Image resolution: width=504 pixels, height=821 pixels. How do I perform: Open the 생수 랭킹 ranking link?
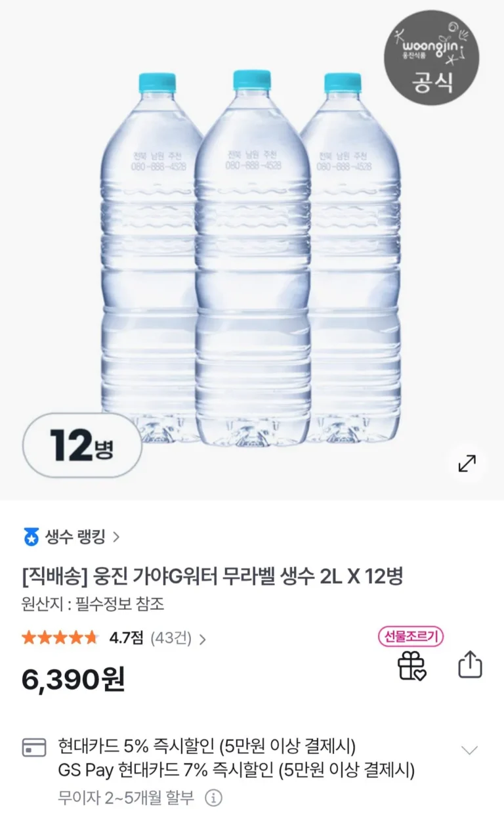coord(71,537)
